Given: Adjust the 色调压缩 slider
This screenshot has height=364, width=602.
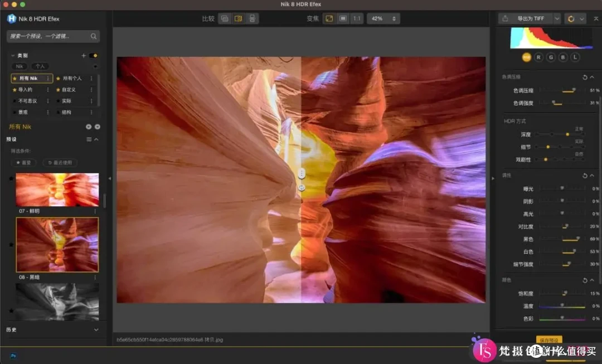Looking at the screenshot, I should tap(562, 90).
